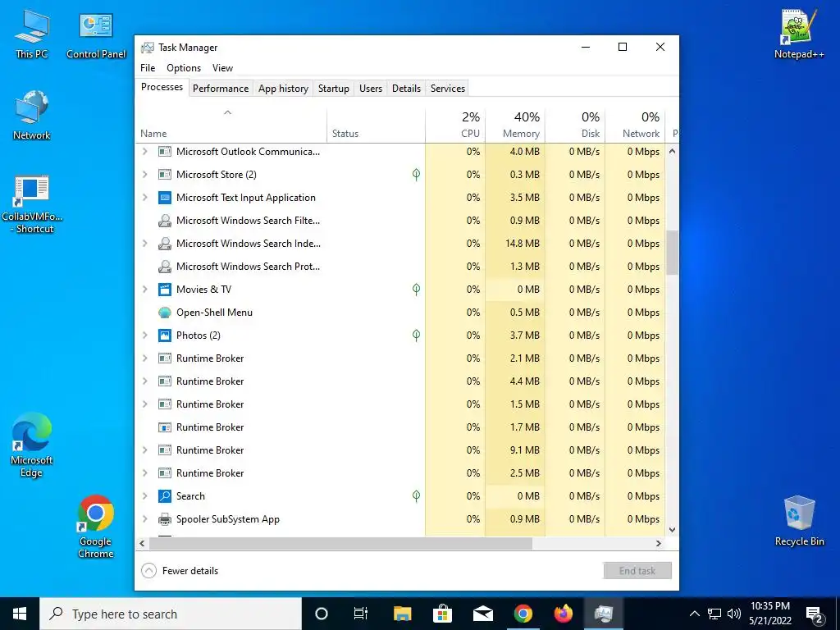Open Windows Start menu
Viewport: 840px width, 630px height.
click(x=20, y=614)
